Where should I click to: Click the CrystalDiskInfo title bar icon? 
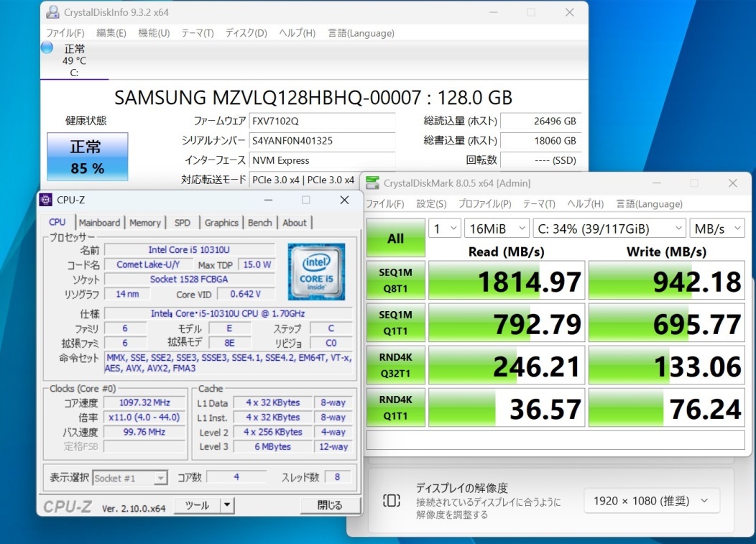pos(52,12)
